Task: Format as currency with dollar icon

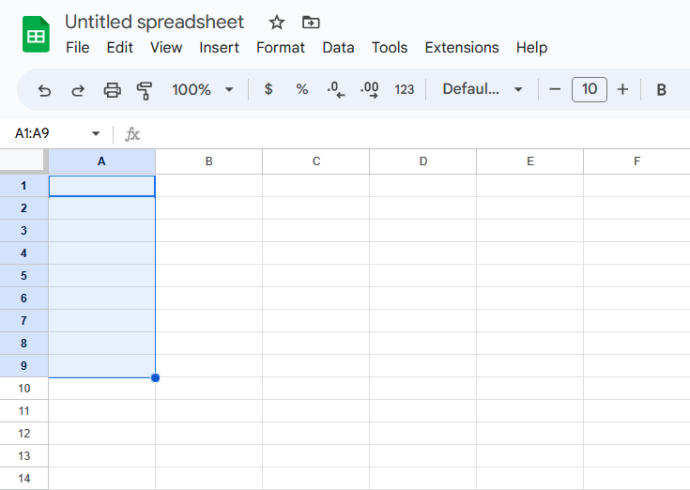Action: tap(268, 89)
